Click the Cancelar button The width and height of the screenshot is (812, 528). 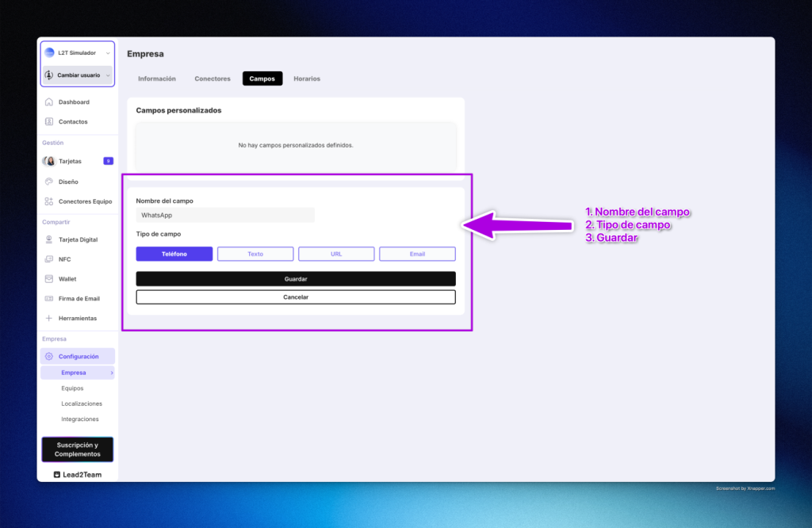click(x=296, y=297)
